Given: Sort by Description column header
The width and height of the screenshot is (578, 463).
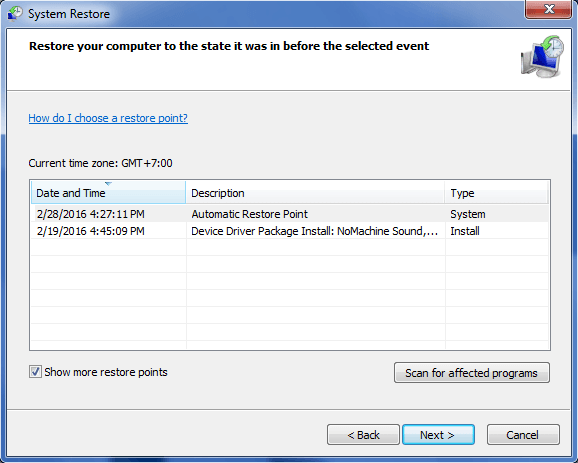Looking at the screenshot, I should coord(315,193).
